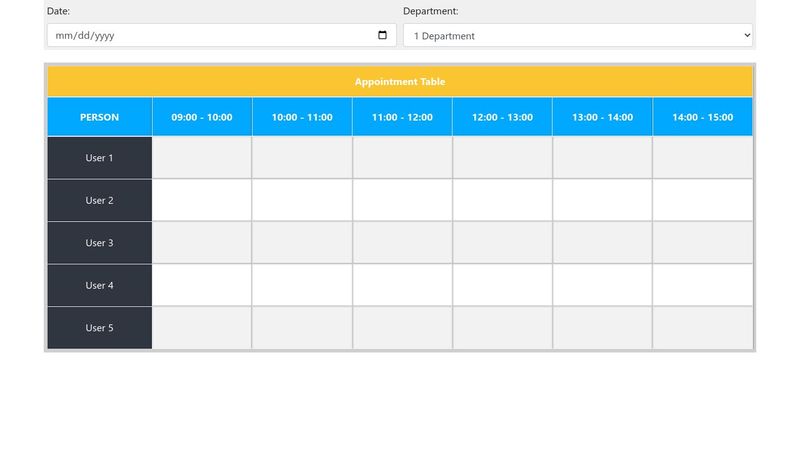The image size is (800, 450).
Task: Click the PERSON column header
Action: (99, 117)
